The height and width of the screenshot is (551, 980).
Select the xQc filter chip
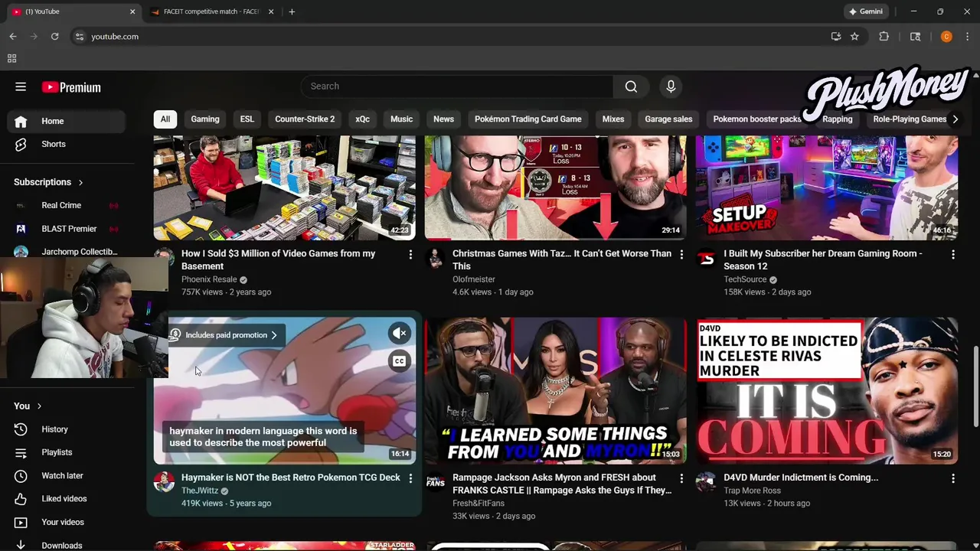click(362, 119)
